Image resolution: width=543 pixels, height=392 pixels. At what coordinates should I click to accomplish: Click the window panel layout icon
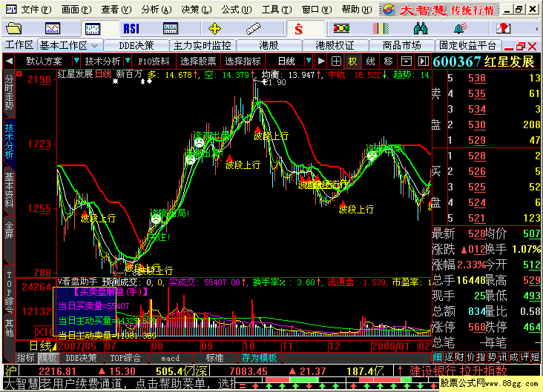point(407,62)
